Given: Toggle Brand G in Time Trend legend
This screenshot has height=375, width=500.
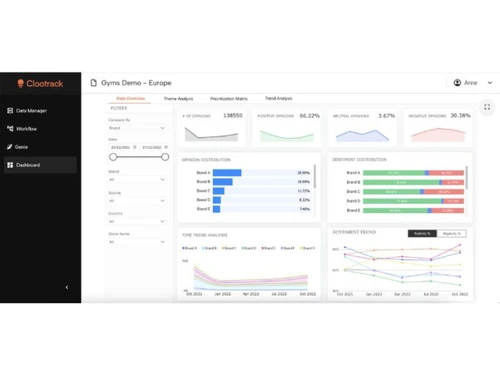Looking at the screenshot, I should point(308,248).
